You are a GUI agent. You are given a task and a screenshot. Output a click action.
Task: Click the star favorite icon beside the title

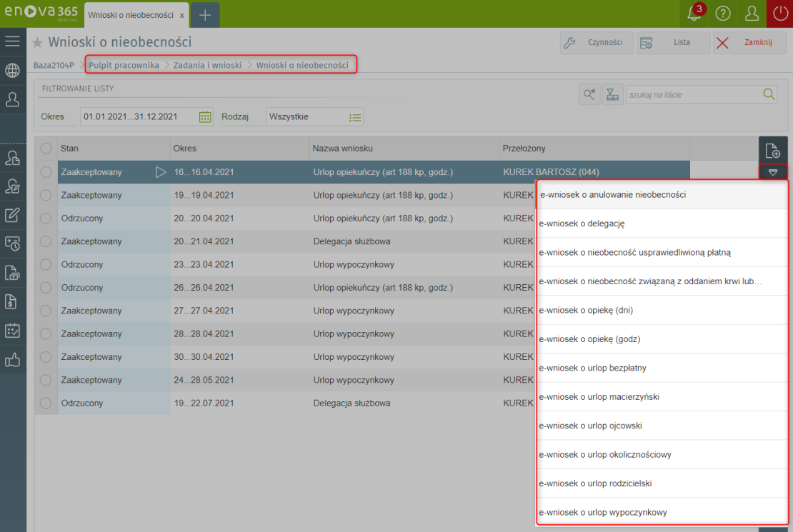[x=38, y=43]
